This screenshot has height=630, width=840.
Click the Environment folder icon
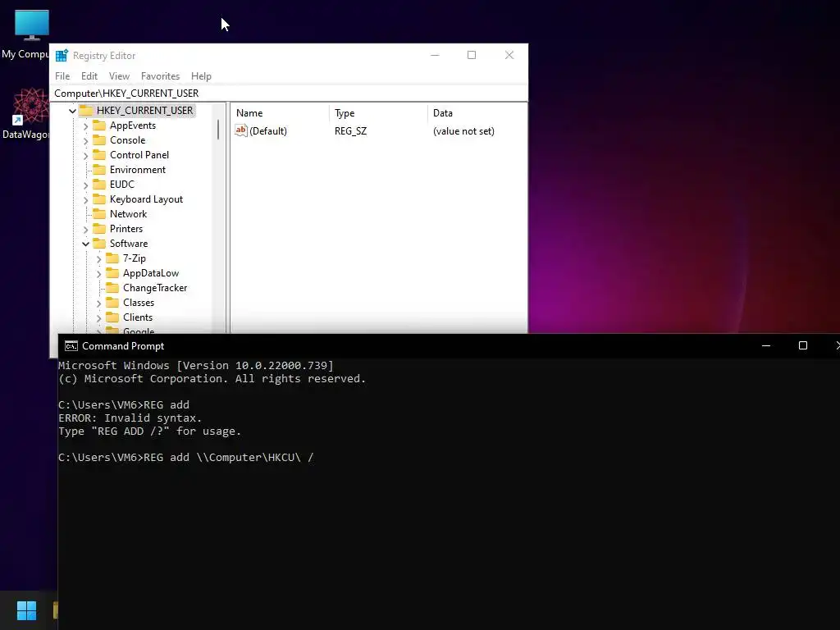99,169
